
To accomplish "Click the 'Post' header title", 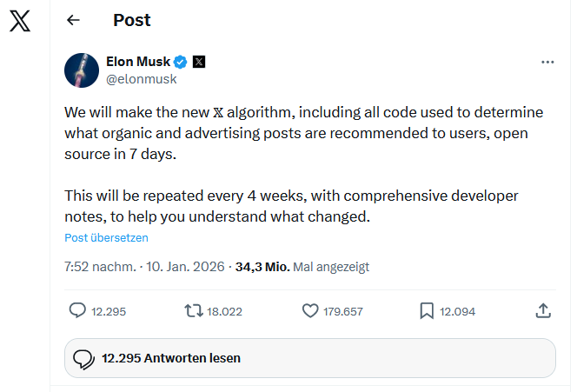I will click(130, 20).
